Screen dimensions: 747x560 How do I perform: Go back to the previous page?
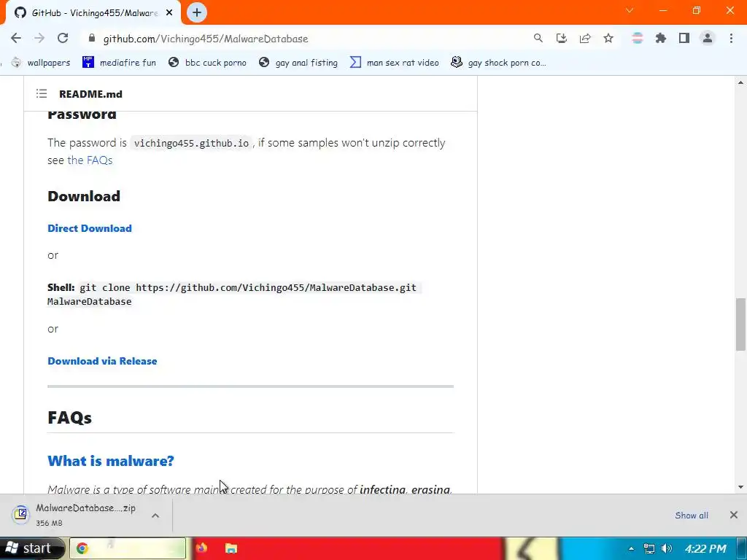(16, 39)
